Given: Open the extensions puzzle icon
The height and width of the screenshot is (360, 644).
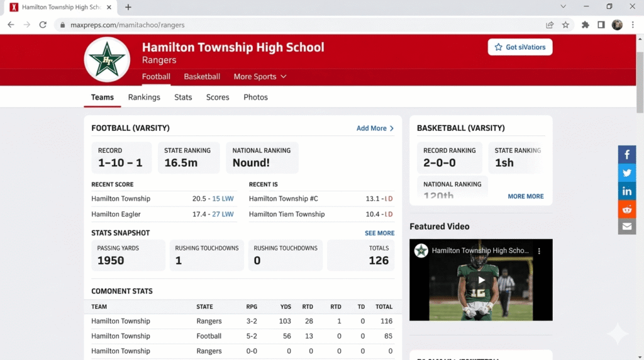Looking at the screenshot, I should point(586,25).
